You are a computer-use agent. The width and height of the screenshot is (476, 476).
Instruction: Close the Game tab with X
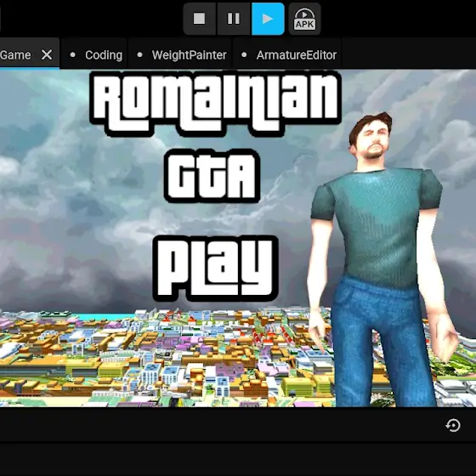pos(47,55)
